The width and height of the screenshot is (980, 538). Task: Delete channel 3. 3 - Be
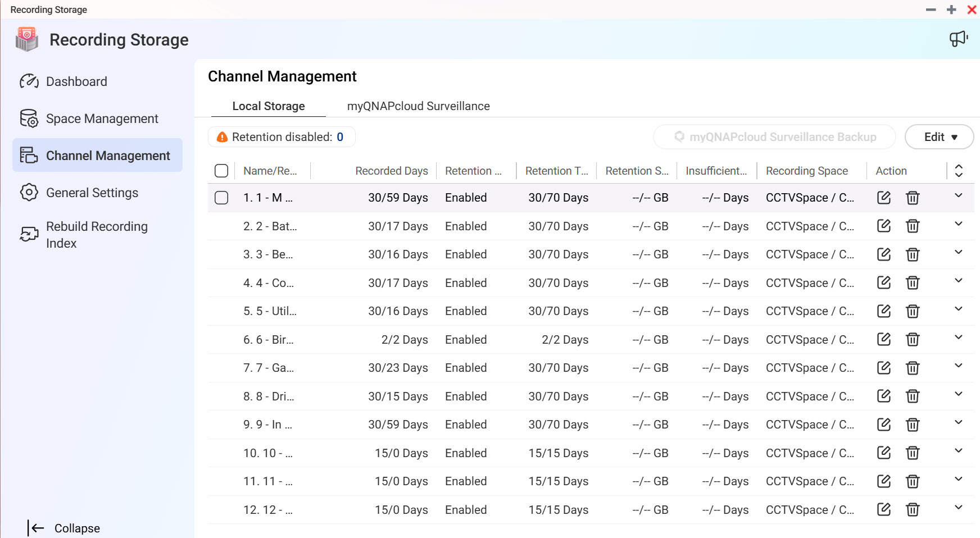coord(913,254)
